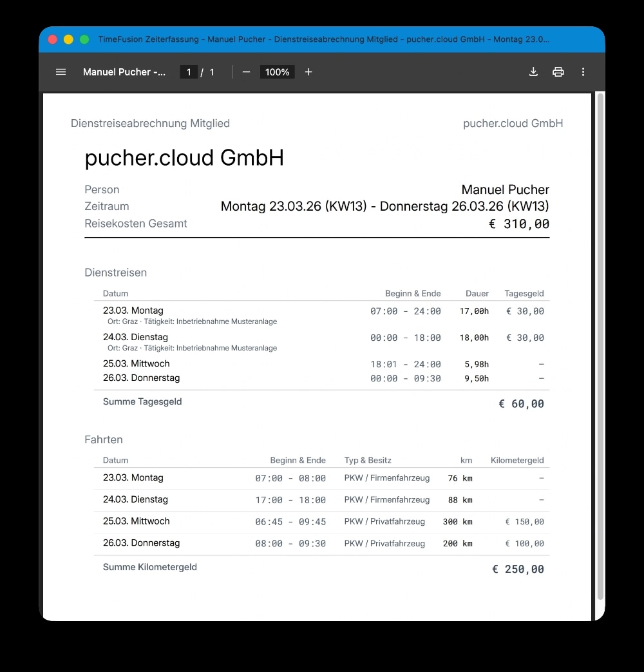Click the Fahrten time '08:00 - 09:30'
Screen dimensions: 644x672
290,543
